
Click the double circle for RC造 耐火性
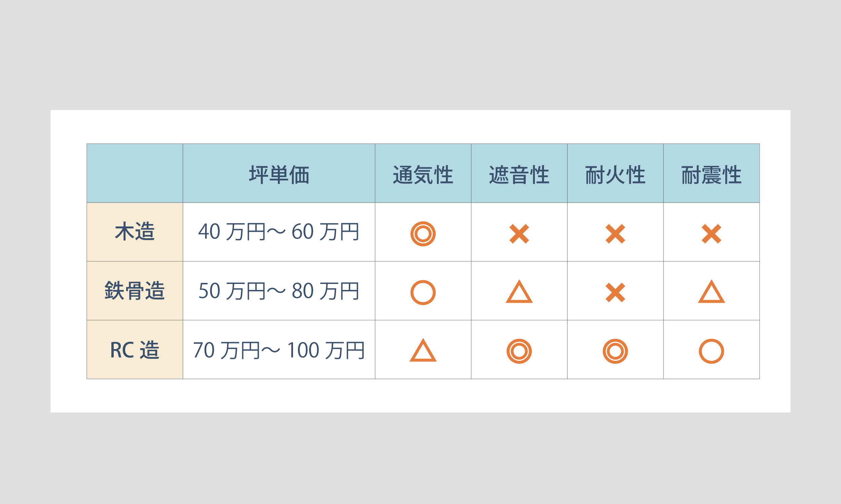(615, 351)
